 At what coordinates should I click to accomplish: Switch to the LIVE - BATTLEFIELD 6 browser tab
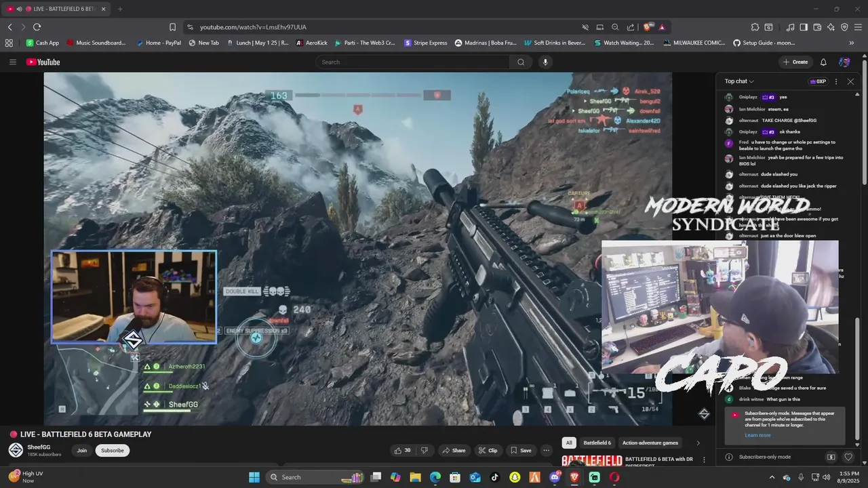click(56, 9)
